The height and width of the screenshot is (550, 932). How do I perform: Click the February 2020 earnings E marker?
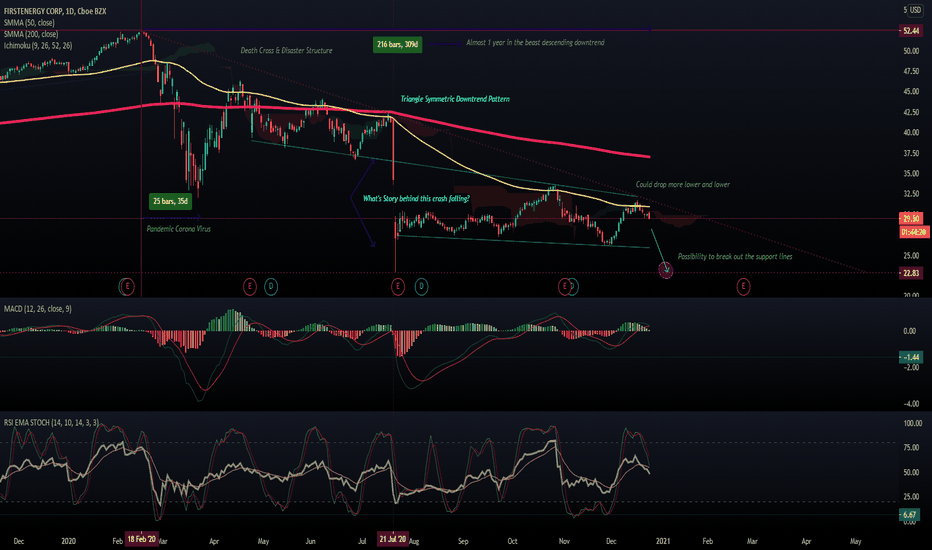[127, 287]
